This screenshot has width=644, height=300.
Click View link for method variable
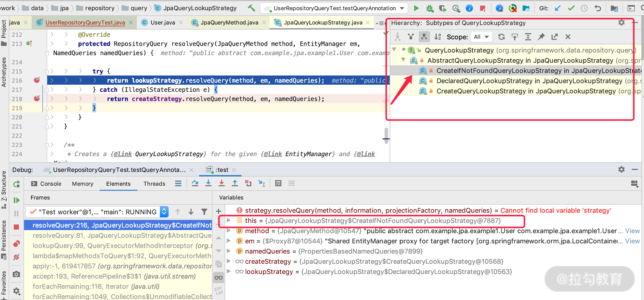(632, 231)
